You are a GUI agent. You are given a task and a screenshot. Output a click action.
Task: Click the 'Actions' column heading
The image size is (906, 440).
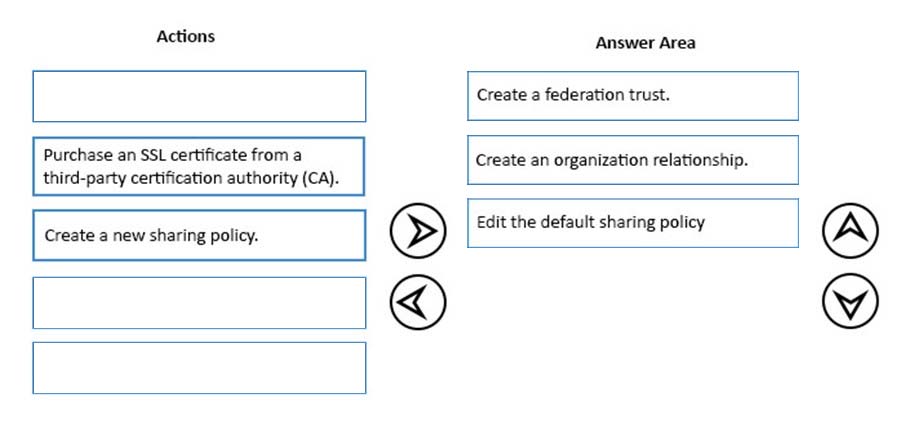pyautogui.click(x=185, y=36)
